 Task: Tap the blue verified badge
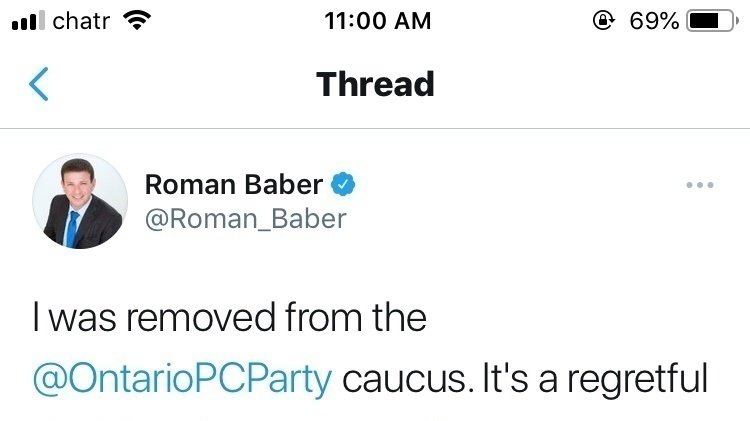click(x=344, y=184)
